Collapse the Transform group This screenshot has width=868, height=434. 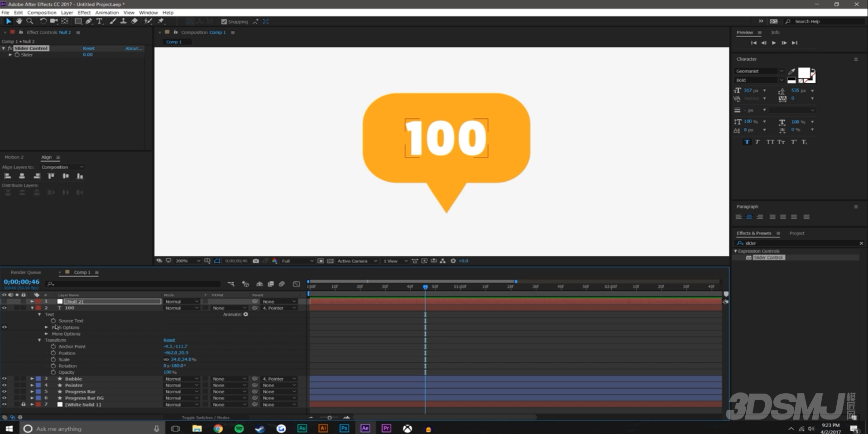39,340
